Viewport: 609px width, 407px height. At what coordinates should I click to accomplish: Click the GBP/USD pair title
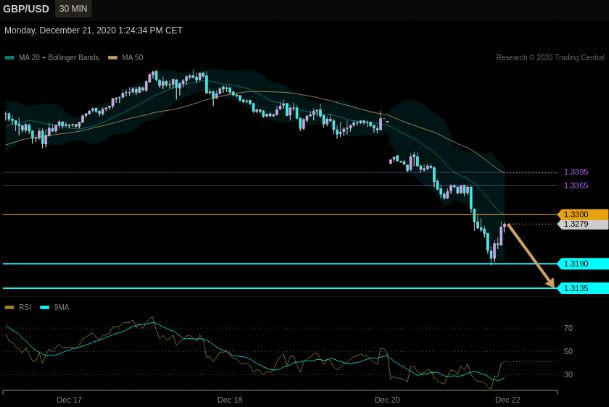click(26, 9)
